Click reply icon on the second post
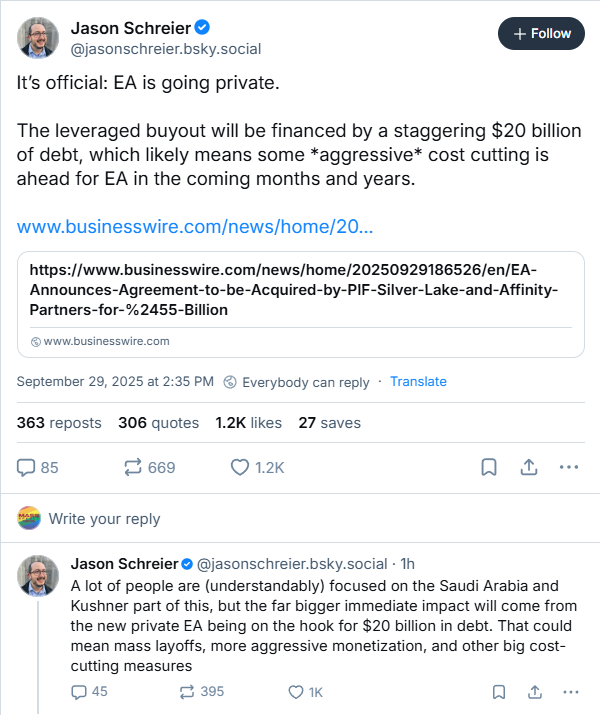 (80, 691)
